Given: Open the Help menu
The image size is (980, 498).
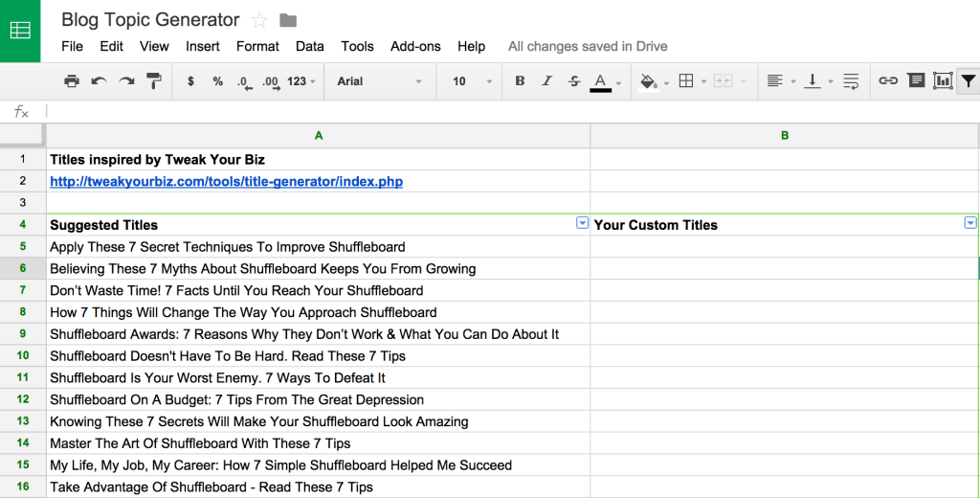Looking at the screenshot, I should point(471,46).
